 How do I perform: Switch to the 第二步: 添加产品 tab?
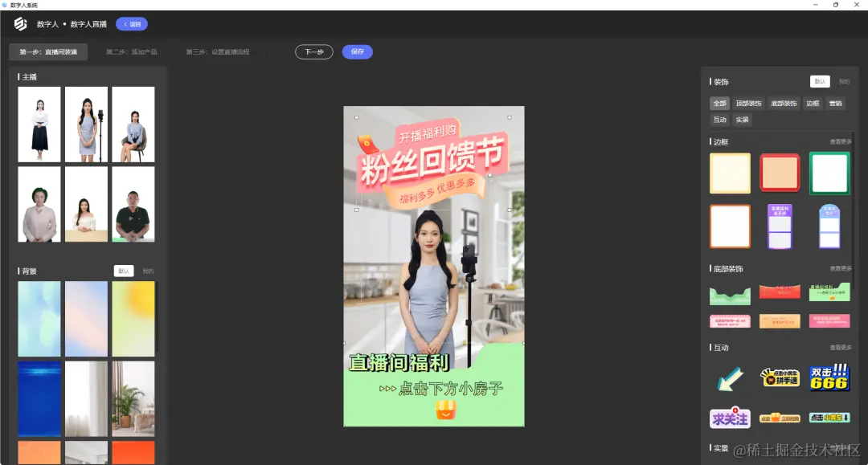(130, 51)
